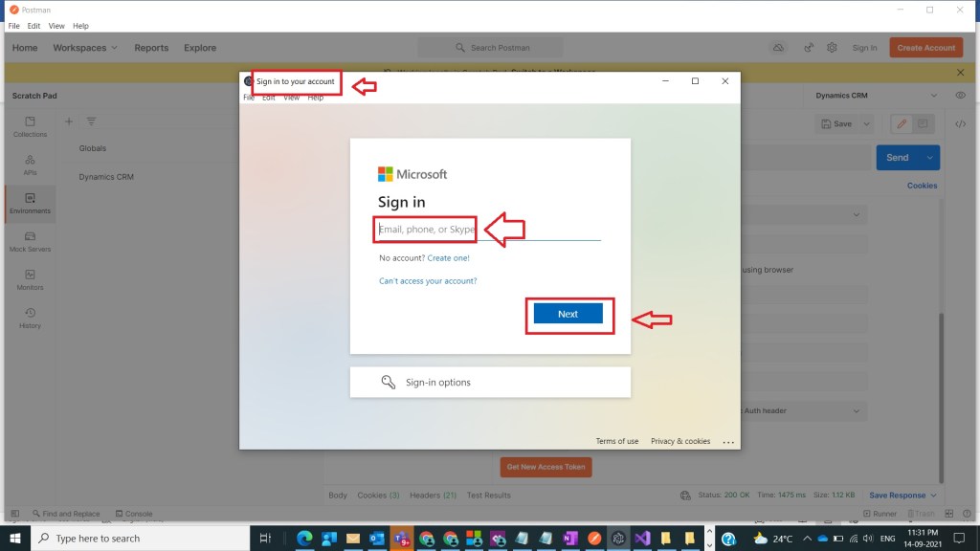Open Mock Servers in the sidebar
The width and height of the screenshot is (980, 551).
tap(30, 241)
